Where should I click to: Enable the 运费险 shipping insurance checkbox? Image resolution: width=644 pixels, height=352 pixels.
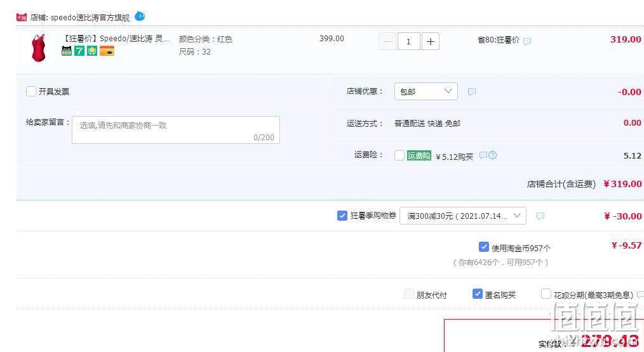click(399, 155)
